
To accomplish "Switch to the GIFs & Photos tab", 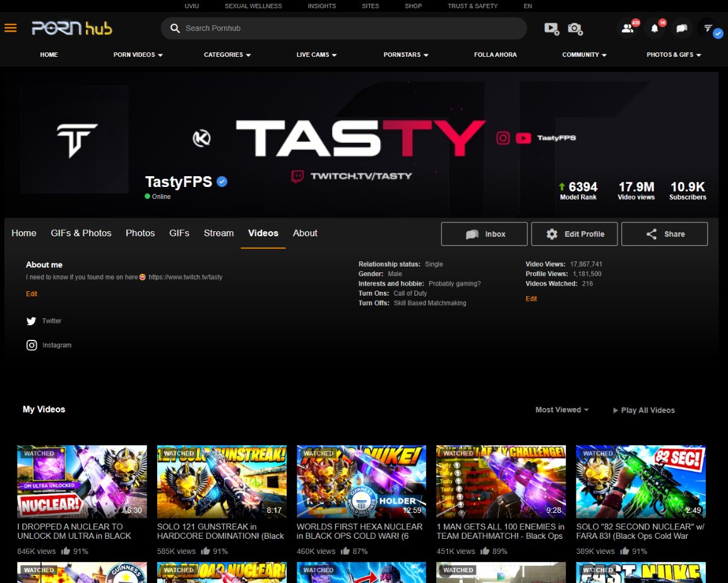I will point(81,233).
